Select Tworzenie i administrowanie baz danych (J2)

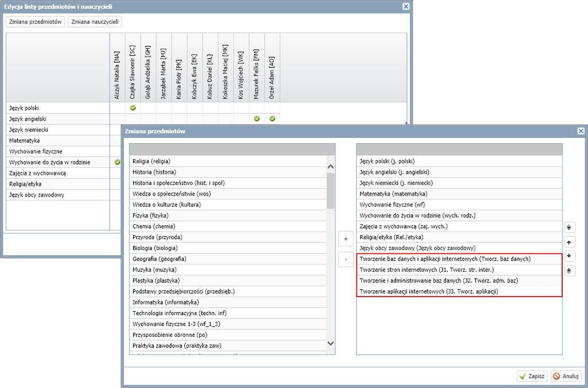(459, 281)
